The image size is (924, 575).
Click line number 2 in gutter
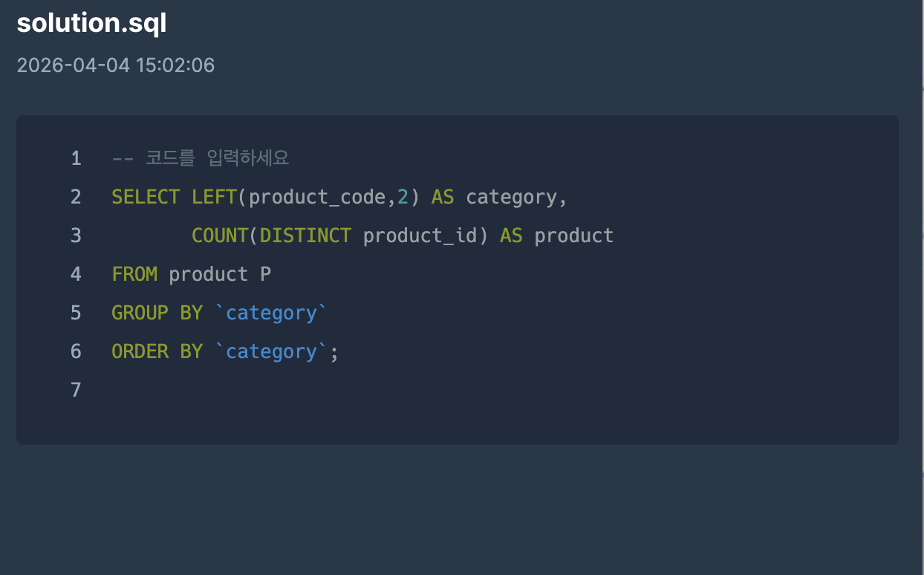point(76,197)
